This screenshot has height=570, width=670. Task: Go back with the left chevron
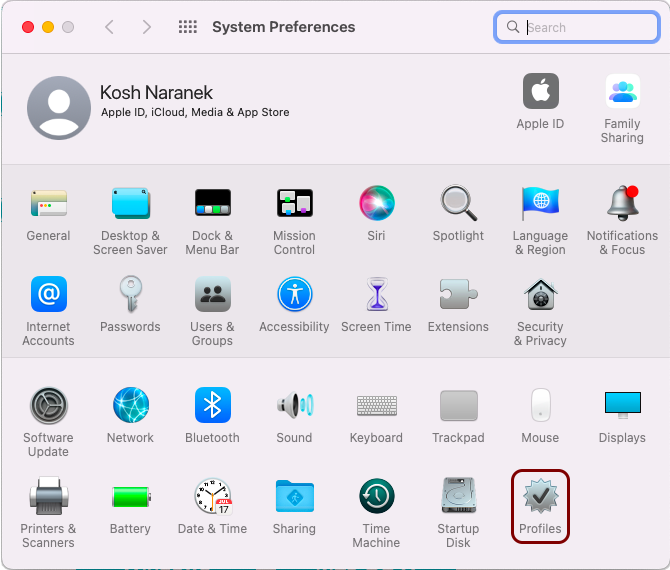coord(110,27)
